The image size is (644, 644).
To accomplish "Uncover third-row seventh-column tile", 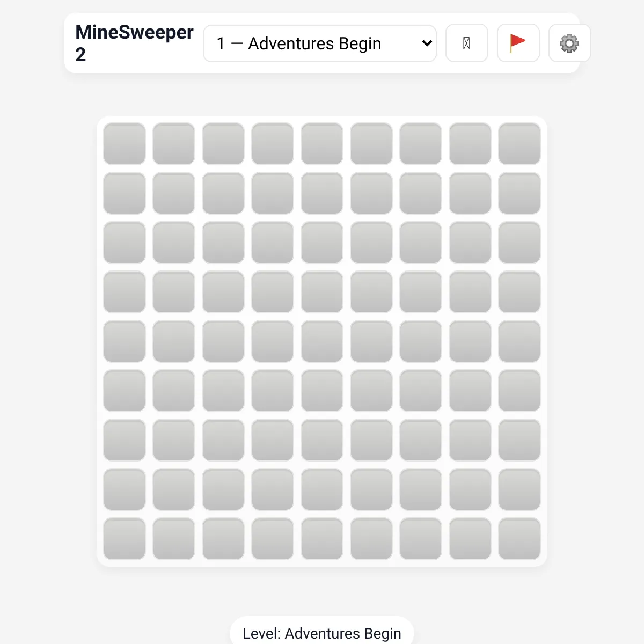I will coord(421,243).
